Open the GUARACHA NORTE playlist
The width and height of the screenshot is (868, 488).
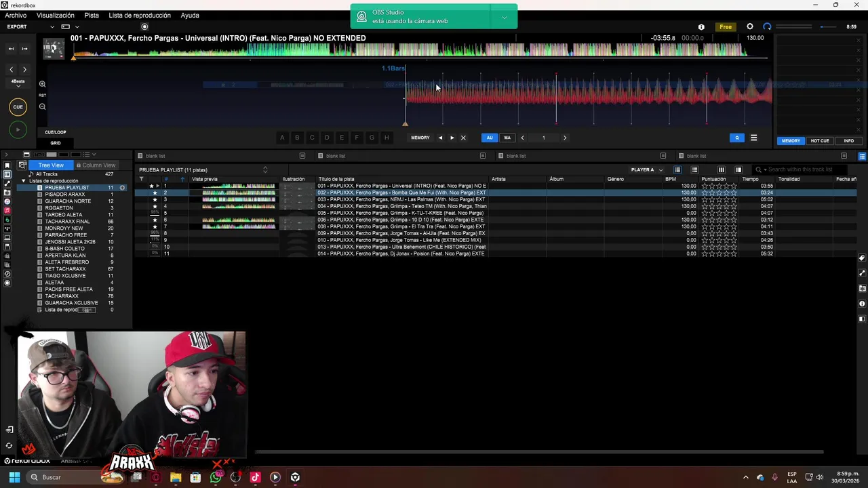point(68,201)
